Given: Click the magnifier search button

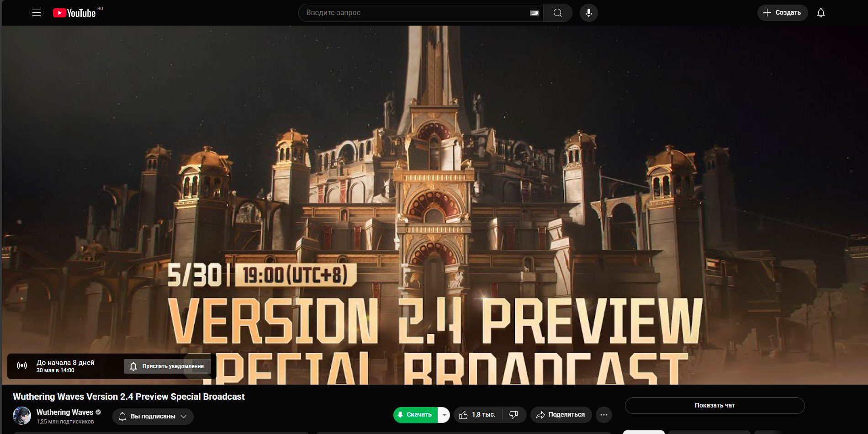Looking at the screenshot, I should tap(558, 13).
